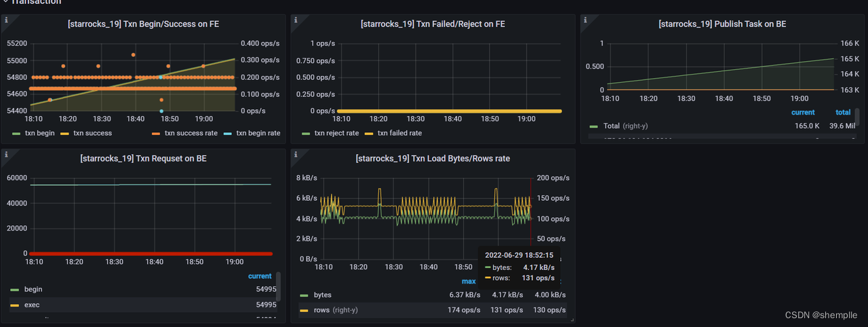The height and width of the screenshot is (327, 868).
Task: Sort Load Bytes/Rows legend by max column
Action: [x=469, y=281]
